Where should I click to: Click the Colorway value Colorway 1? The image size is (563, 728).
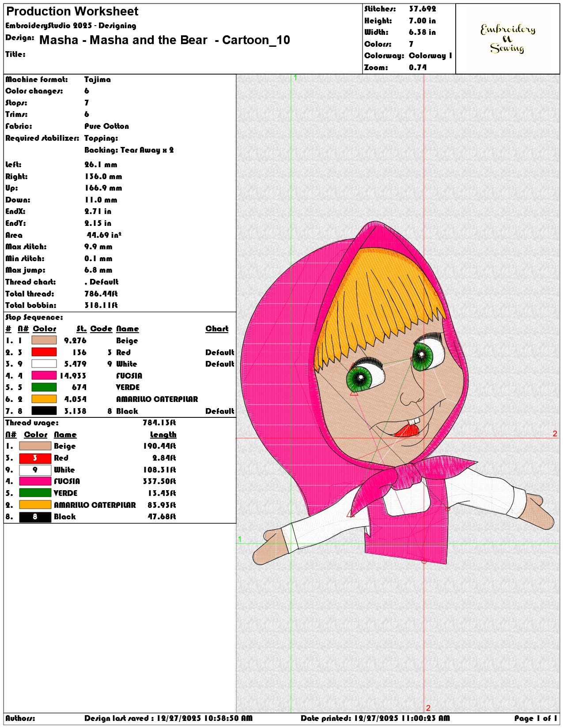(431, 56)
